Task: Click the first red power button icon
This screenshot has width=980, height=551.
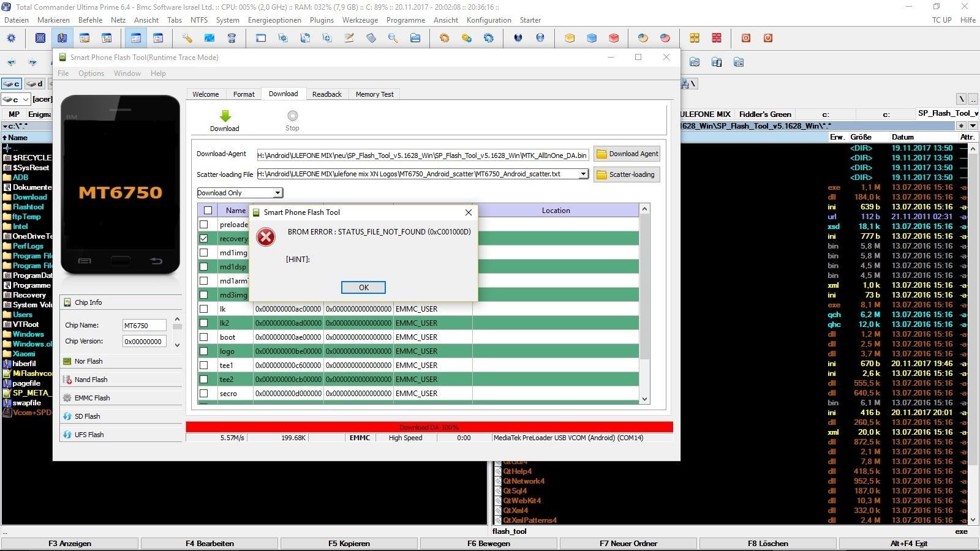Action: [x=746, y=38]
